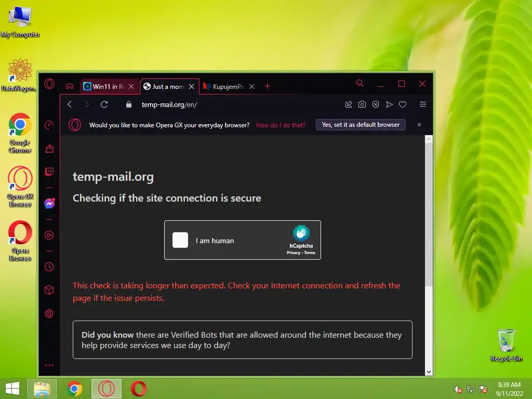The height and width of the screenshot is (399, 532).
Task: Close the Just a moment tab
Action: [x=191, y=87]
